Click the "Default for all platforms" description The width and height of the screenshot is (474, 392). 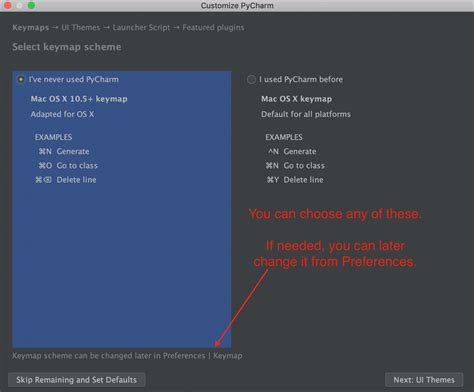click(306, 114)
